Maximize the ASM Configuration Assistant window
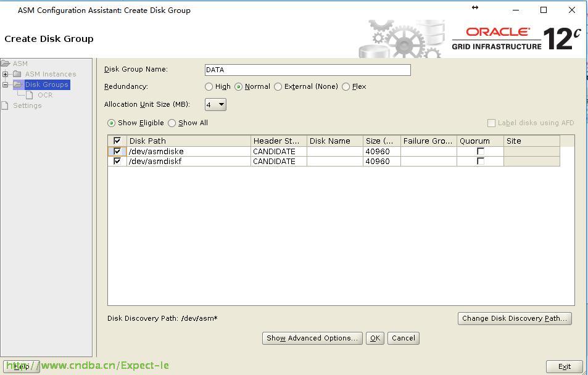Viewport: 588px width, 375px height. [544, 10]
